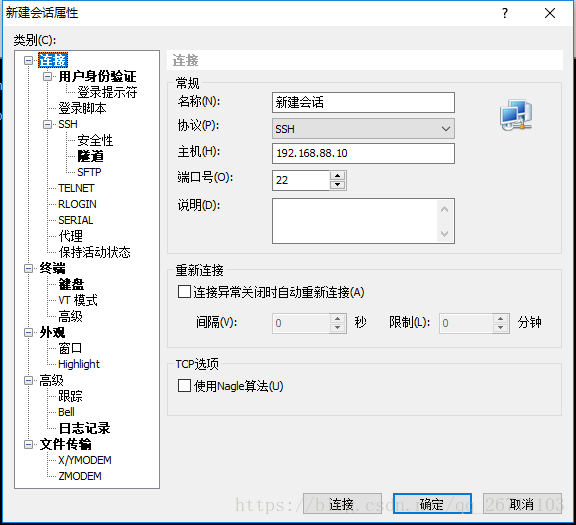Screen dimensions: 576x525
Task: Decrease the 端口号 value with down arrow
Action: pyautogui.click(x=338, y=185)
